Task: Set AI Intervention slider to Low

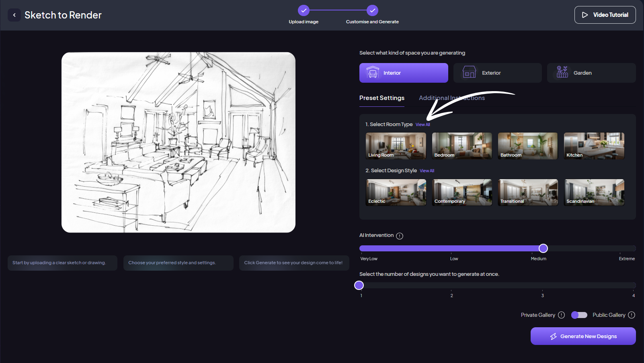Action: pos(451,249)
